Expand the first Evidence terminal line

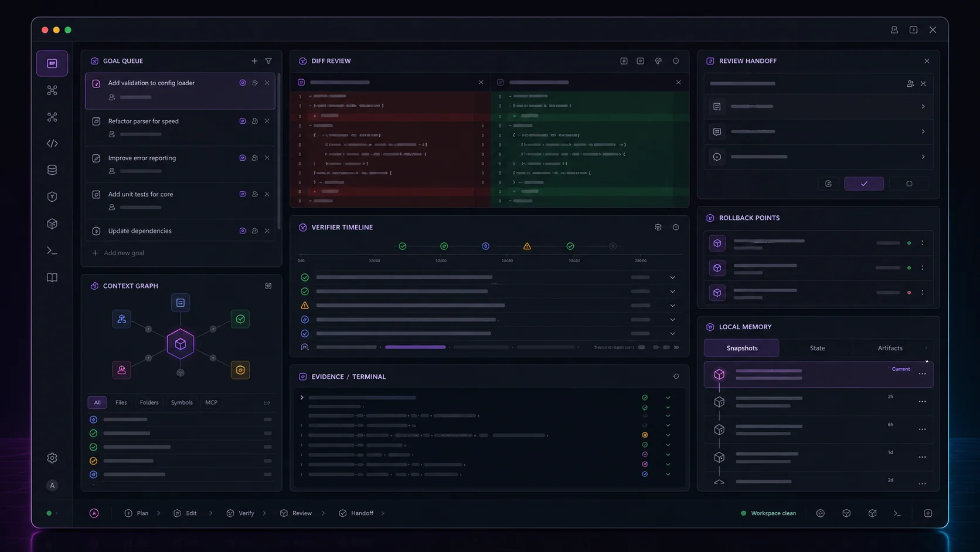[x=302, y=398]
